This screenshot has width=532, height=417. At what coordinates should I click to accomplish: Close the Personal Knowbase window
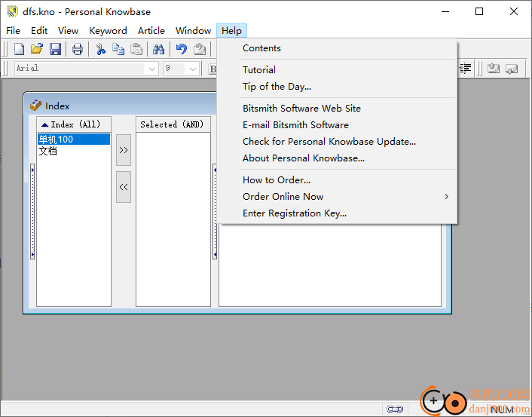[x=514, y=12]
